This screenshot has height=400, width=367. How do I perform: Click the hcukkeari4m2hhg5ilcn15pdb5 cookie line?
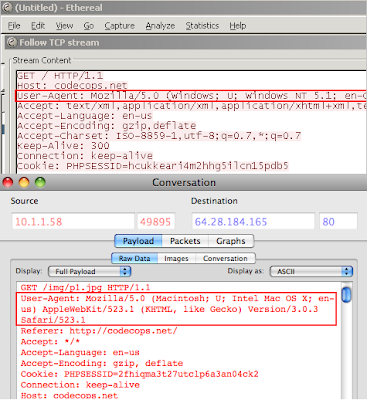pos(153,166)
